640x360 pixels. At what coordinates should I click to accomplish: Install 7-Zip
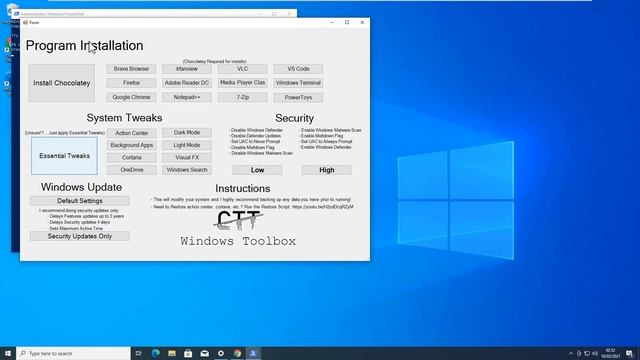pos(242,97)
